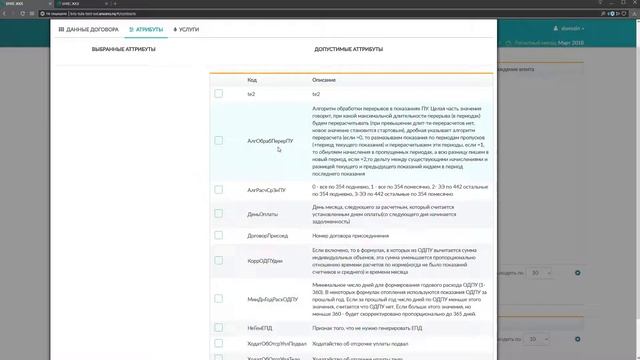Select the ХодатОбОтсрУплПодавал attribute checkbox
This screenshot has height=360, width=640.
click(219, 343)
